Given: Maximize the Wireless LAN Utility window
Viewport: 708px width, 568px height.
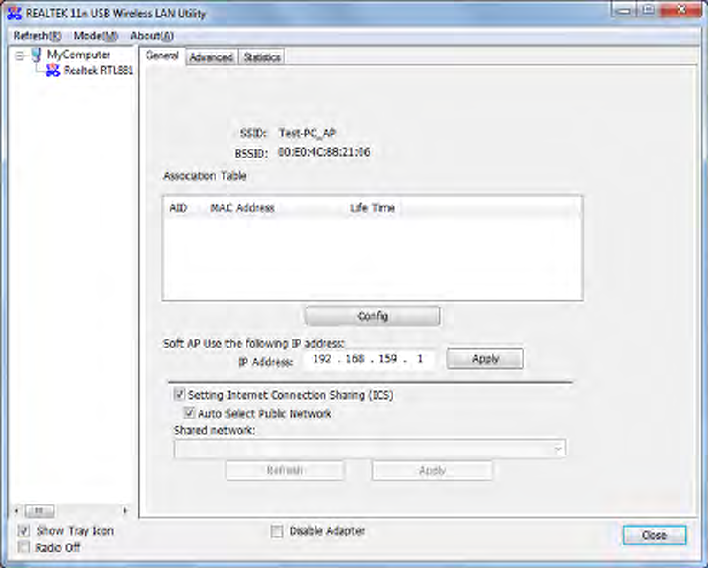Looking at the screenshot, I should pyautogui.click(x=648, y=10).
